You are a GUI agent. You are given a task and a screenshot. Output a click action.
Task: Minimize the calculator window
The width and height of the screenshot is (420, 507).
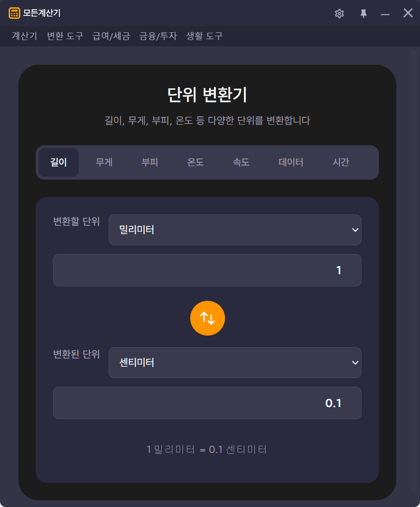click(x=385, y=14)
